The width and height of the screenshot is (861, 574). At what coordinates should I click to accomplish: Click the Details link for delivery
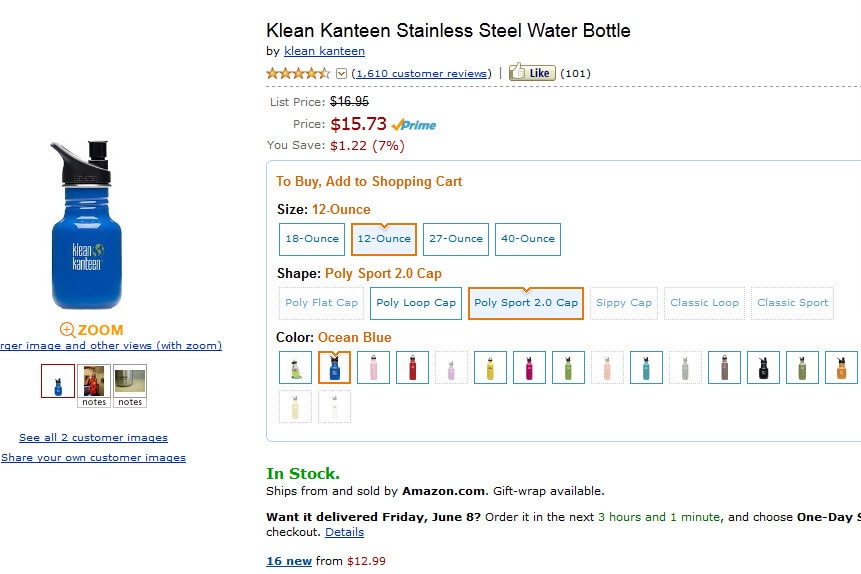344,532
